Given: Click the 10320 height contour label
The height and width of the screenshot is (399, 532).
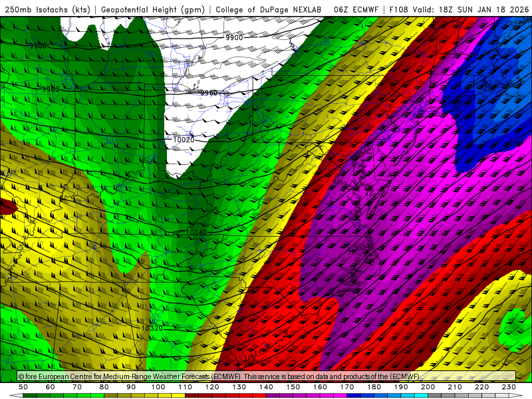Looking at the screenshot, I should pos(152,328).
